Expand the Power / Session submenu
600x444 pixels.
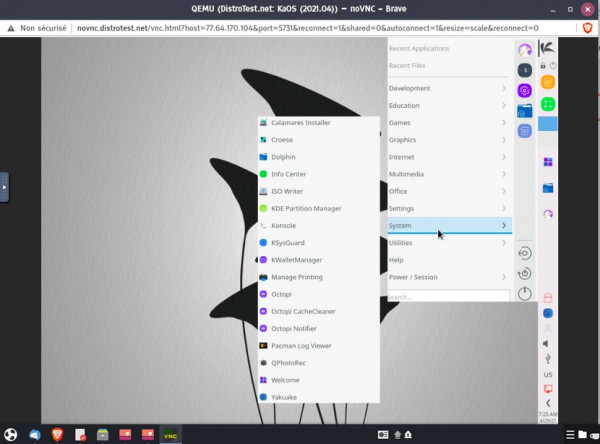point(447,277)
